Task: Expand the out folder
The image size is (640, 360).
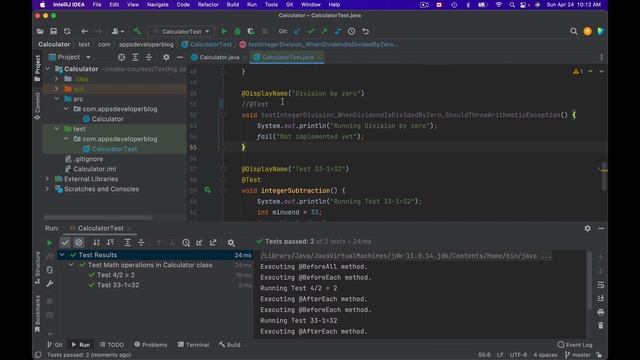Action: click(57, 89)
